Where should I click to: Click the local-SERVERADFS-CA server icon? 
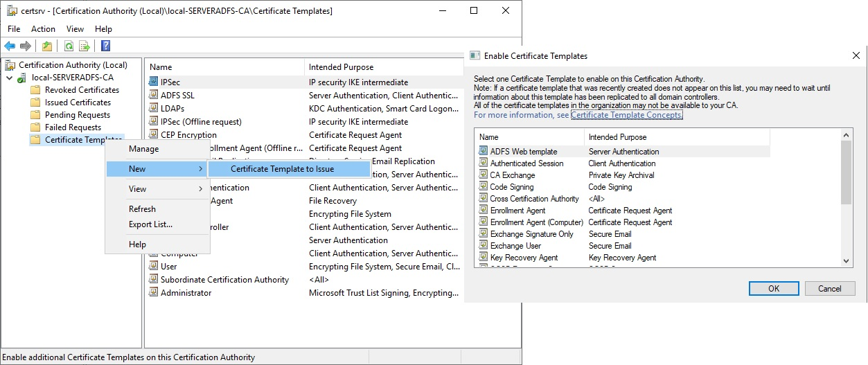click(22, 78)
